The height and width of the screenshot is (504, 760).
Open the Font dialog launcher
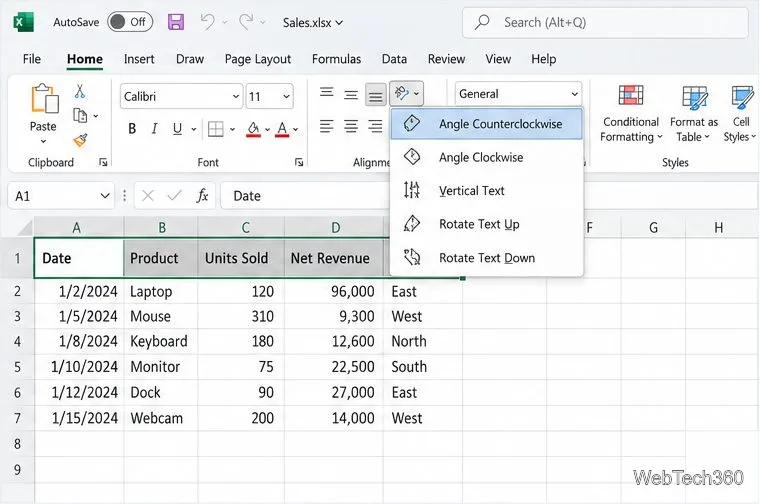(299, 162)
